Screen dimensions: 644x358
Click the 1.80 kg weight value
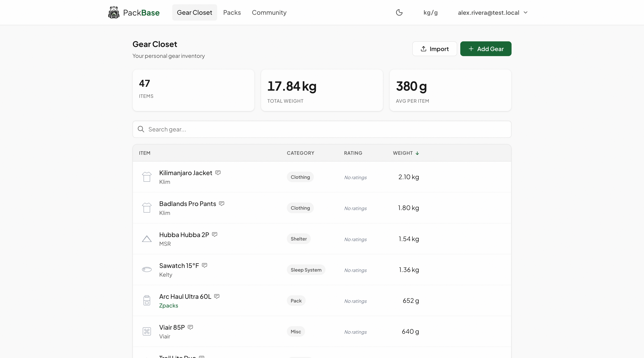(x=408, y=208)
